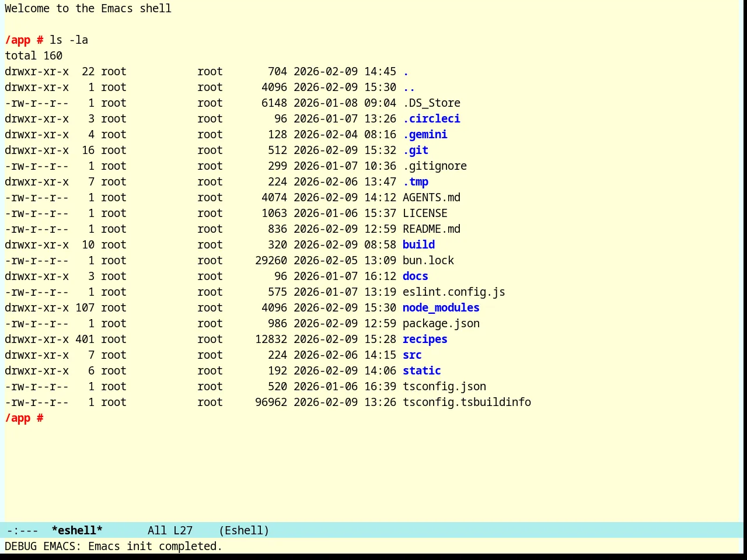Screen dimensions: 747x560
Task: Click the package.json file name
Action: click(x=441, y=324)
